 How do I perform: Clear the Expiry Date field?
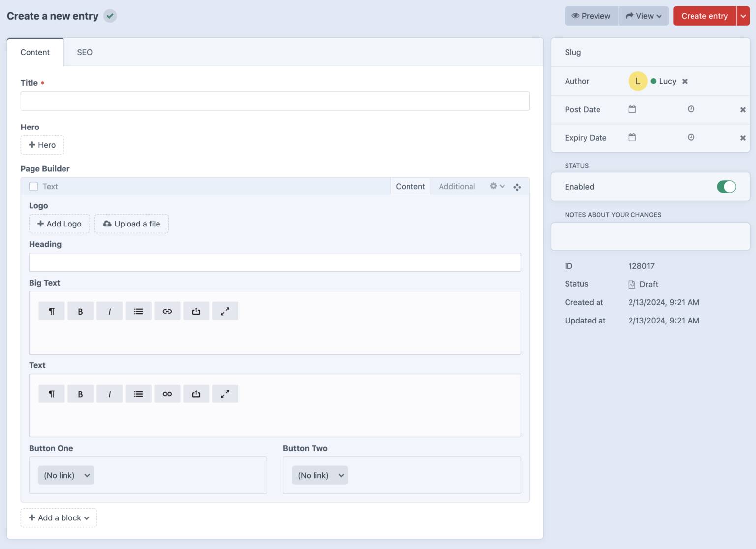pos(743,138)
